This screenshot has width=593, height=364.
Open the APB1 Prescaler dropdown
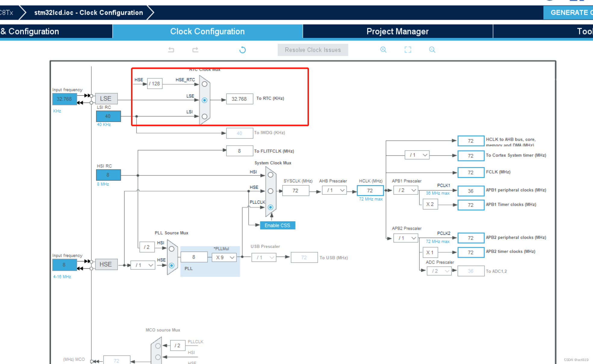pyautogui.click(x=406, y=190)
